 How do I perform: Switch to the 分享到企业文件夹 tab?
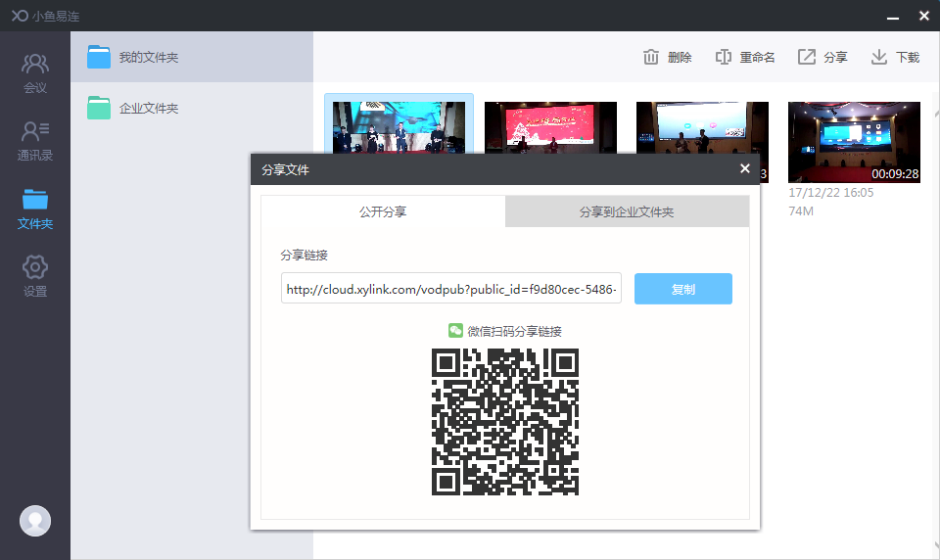(x=627, y=211)
